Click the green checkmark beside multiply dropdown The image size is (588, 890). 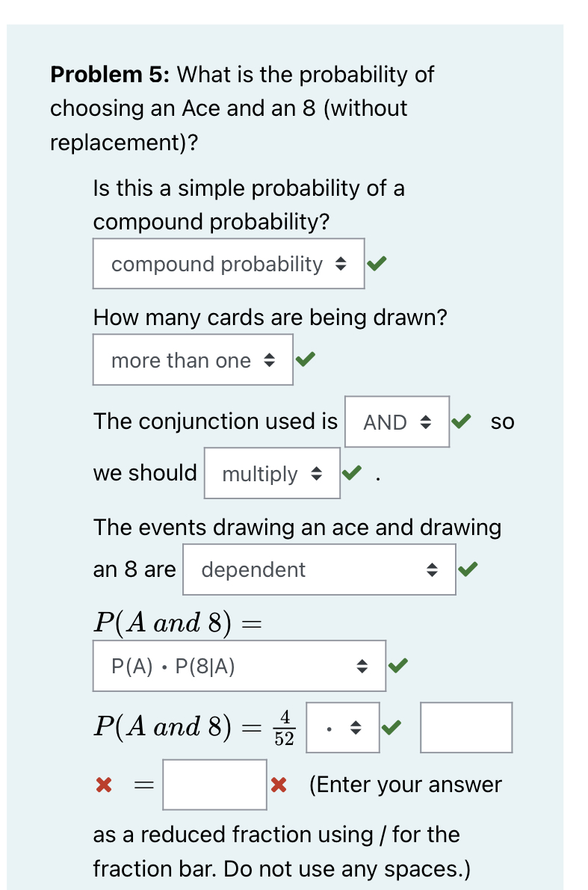point(351,472)
